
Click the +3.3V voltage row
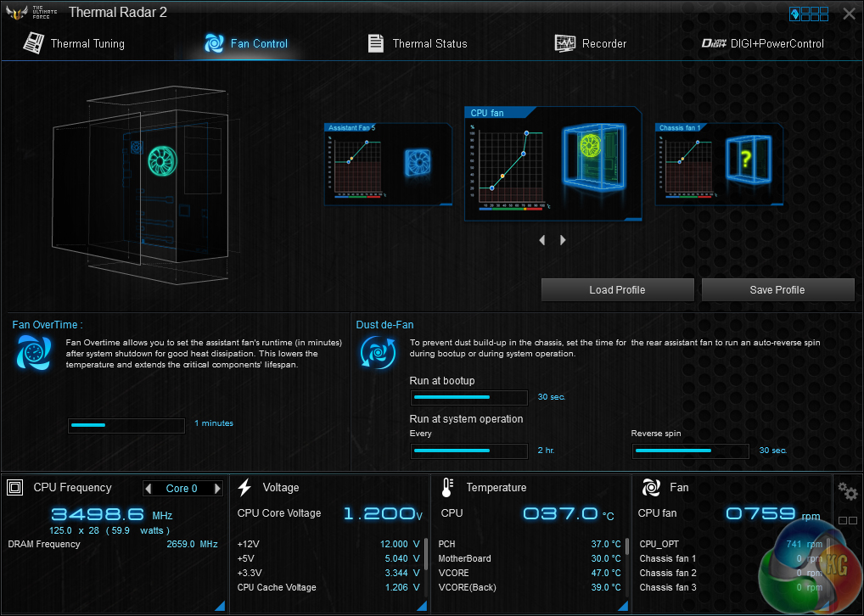tap(328, 573)
